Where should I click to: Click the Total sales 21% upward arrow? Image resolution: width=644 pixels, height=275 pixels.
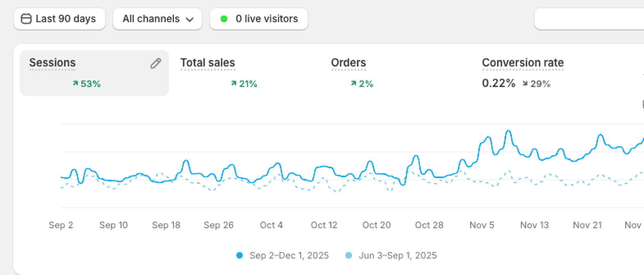click(234, 84)
